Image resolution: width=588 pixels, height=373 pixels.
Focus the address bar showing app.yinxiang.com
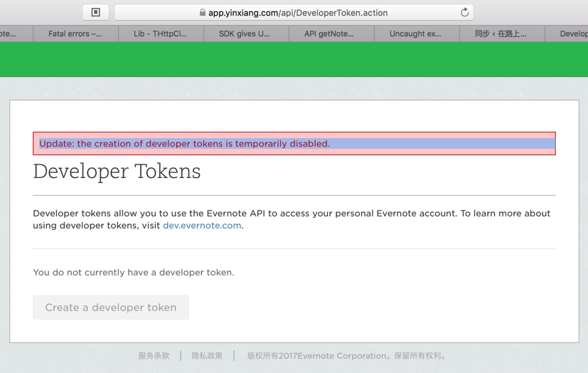pyautogui.click(x=294, y=12)
